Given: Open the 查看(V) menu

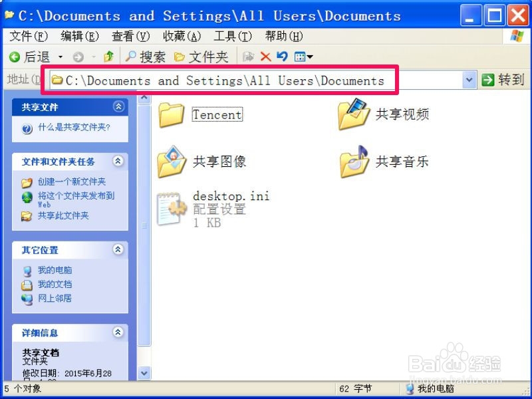Looking at the screenshot, I should click(130, 36).
